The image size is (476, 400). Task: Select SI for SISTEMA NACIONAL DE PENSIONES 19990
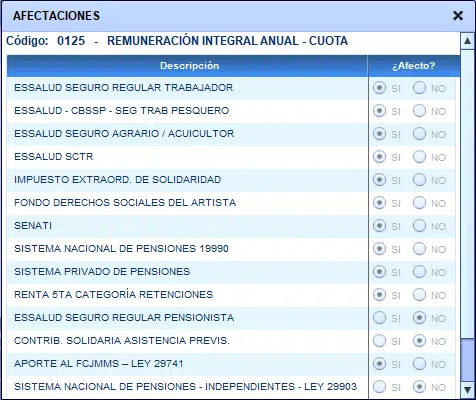click(379, 249)
